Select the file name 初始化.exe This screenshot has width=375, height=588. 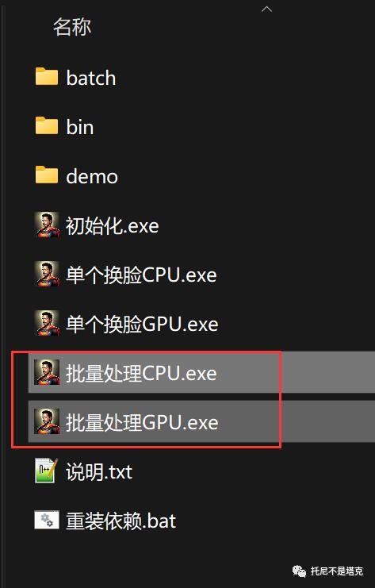[x=113, y=225]
